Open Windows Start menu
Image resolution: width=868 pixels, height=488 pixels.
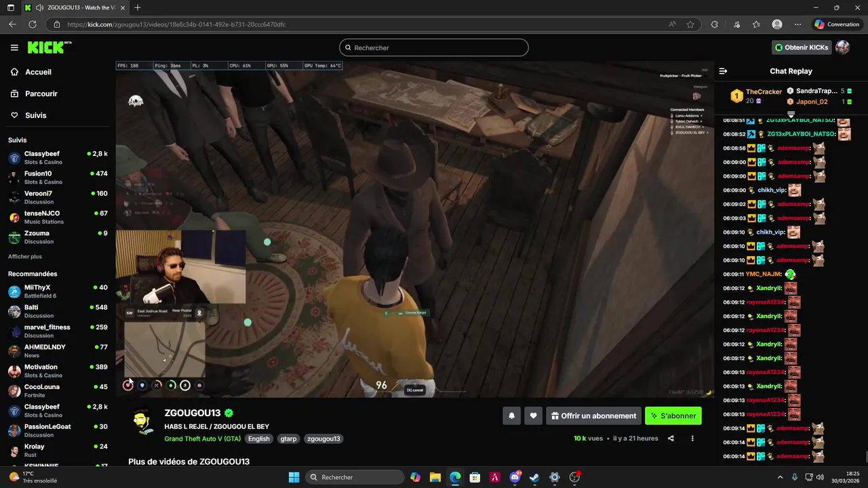pos(294,477)
